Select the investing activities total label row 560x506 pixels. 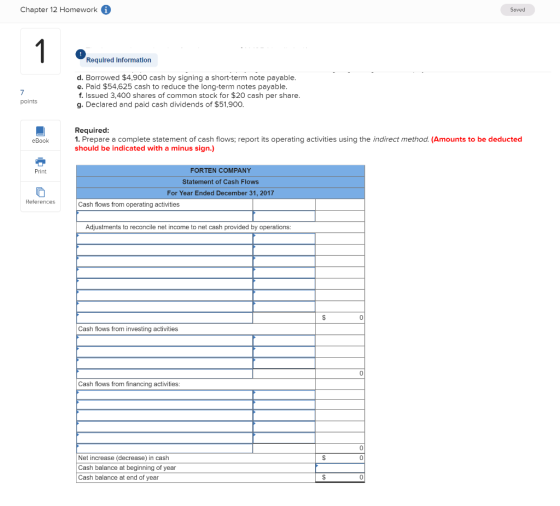point(164,374)
